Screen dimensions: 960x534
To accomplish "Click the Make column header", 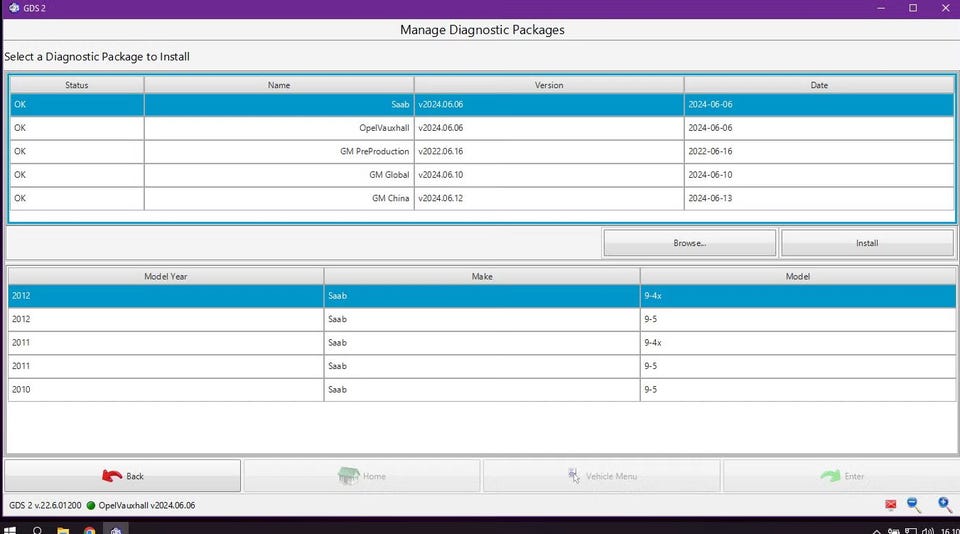I will [482, 276].
